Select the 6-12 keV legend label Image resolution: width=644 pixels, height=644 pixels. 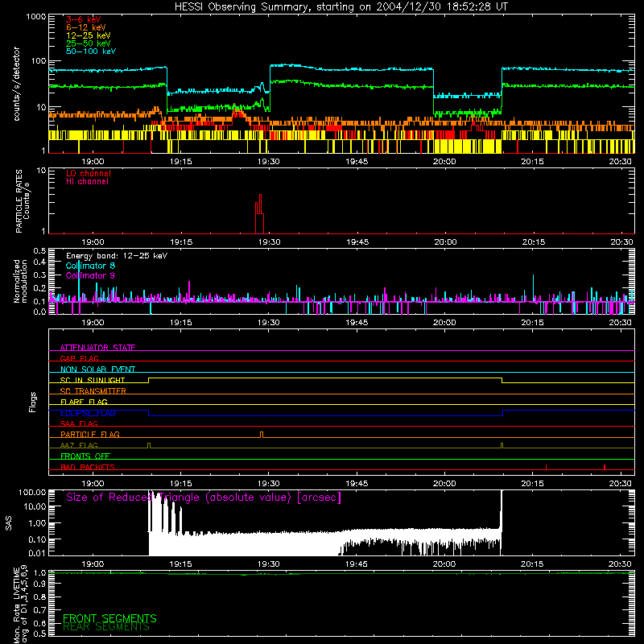click(86, 27)
